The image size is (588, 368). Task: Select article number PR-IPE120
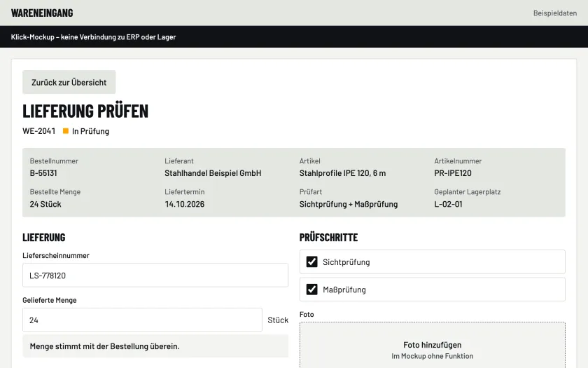tap(453, 173)
